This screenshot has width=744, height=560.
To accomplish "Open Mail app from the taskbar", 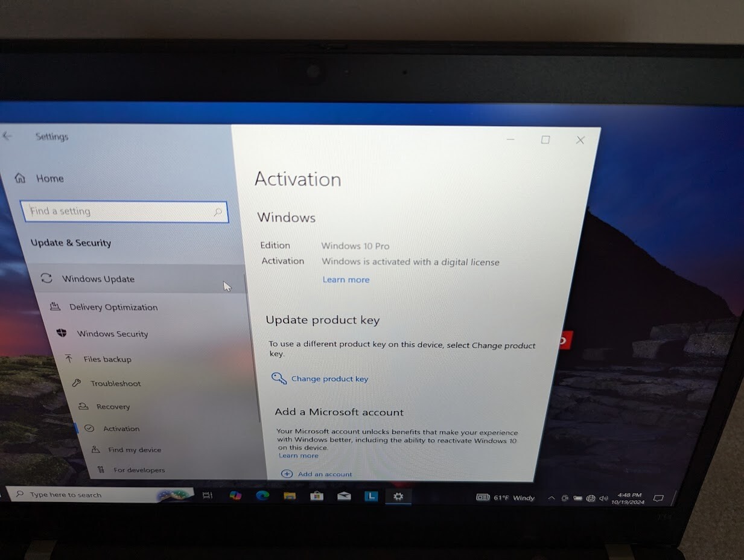I will click(x=344, y=496).
